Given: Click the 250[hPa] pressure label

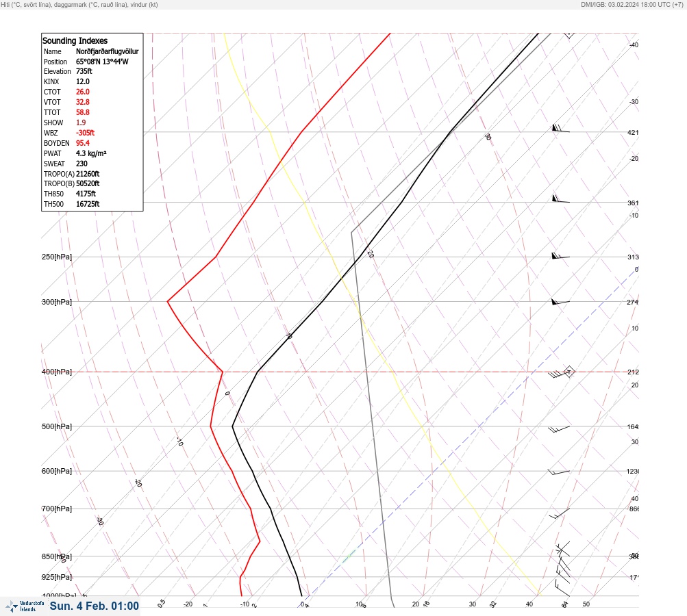Looking at the screenshot, I should (57, 257).
